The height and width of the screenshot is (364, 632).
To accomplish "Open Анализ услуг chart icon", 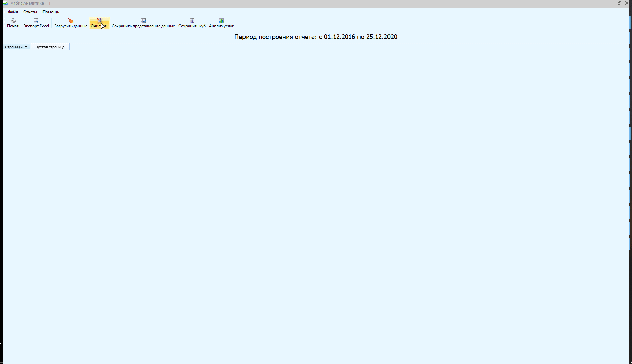I will coord(221,21).
